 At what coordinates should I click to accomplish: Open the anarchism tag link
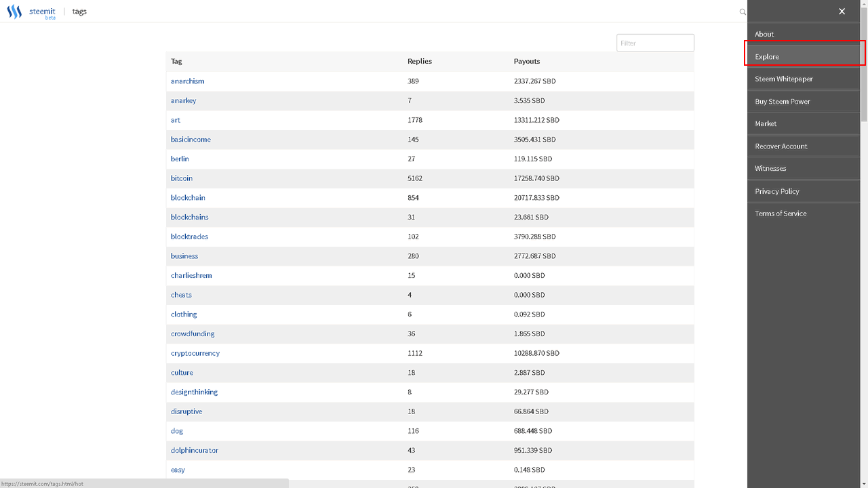coord(187,81)
